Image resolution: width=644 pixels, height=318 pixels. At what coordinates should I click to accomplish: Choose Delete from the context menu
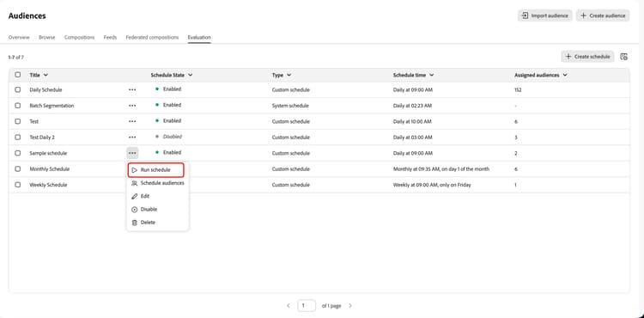tap(158, 223)
